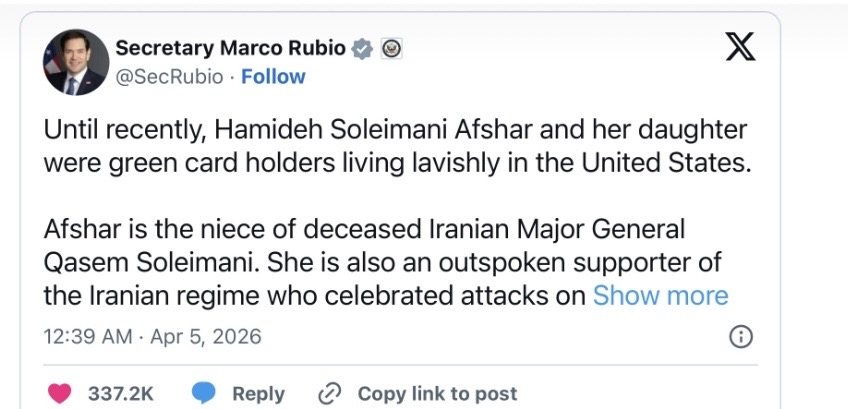Select Copy link to post text
The image size is (848, 409).
[437, 393]
